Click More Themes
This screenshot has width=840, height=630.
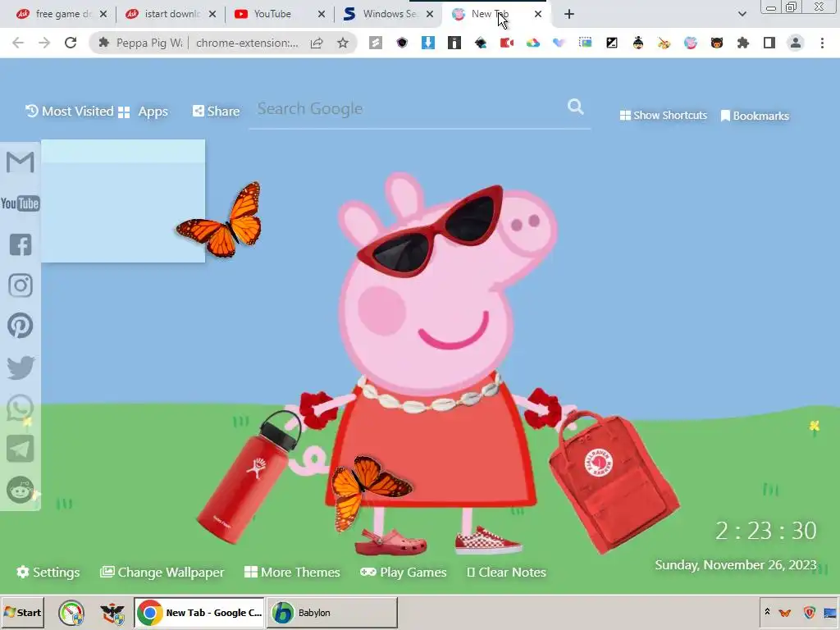pyautogui.click(x=292, y=572)
